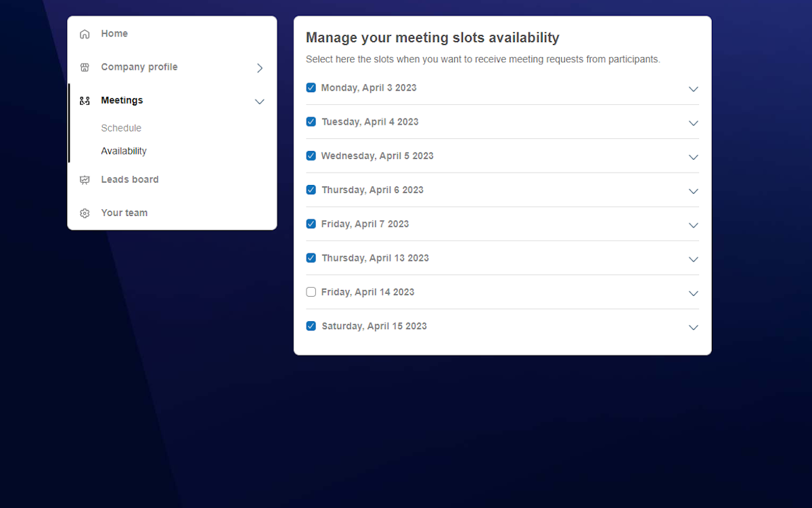The width and height of the screenshot is (812, 508).
Task: Select the Company profile icon
Action: pos(84,67)
